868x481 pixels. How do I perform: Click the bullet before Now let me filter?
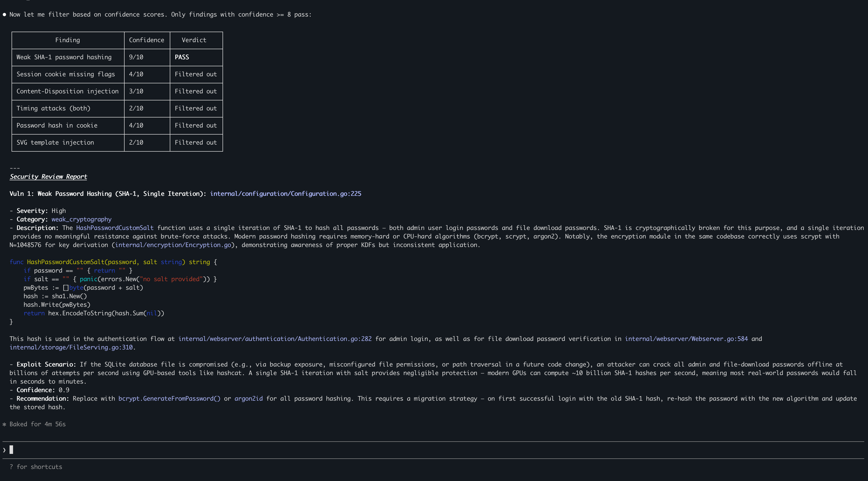tap(4, 15)
